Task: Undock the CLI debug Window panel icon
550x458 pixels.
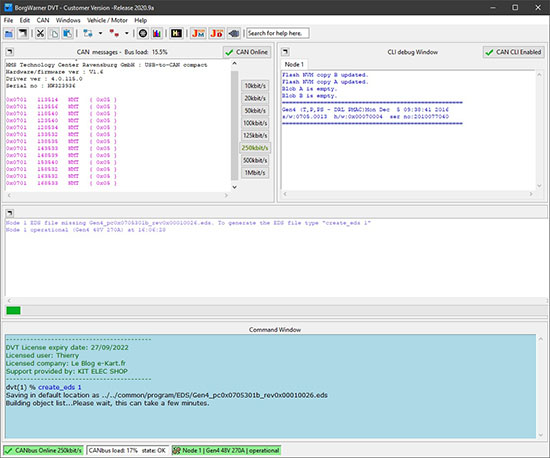Action: click(x=286, y=52)
